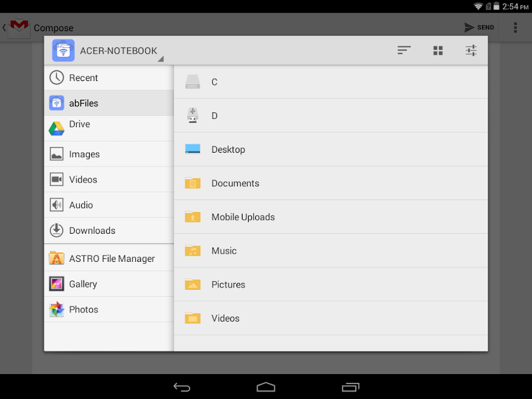Screen dimensions: 532x399
Task: Click the "D" drive label
Action: tap(215, 116)
